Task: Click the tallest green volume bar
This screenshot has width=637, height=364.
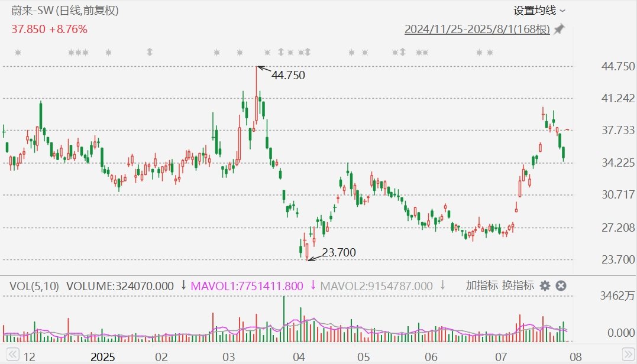Action: coord(284,319)
